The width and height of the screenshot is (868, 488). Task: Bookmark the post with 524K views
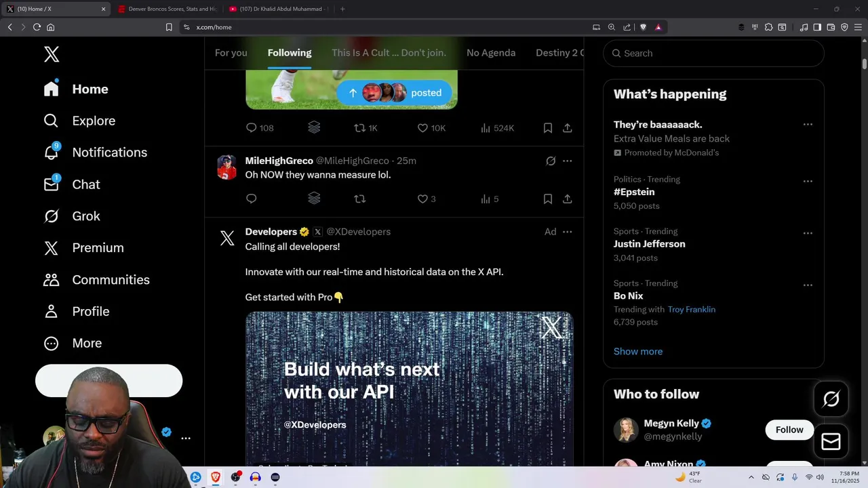pos(548,127)
